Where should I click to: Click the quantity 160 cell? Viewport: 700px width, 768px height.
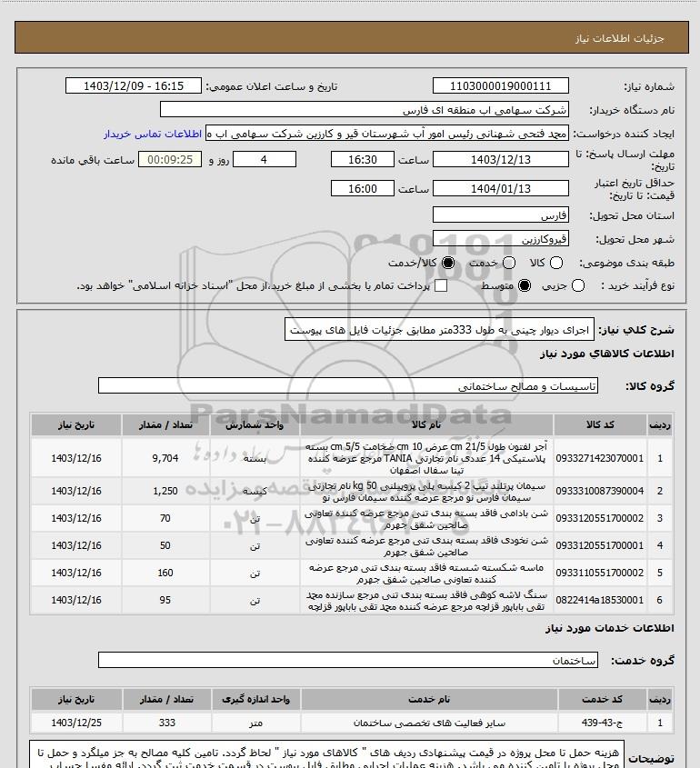click(165, 573)
